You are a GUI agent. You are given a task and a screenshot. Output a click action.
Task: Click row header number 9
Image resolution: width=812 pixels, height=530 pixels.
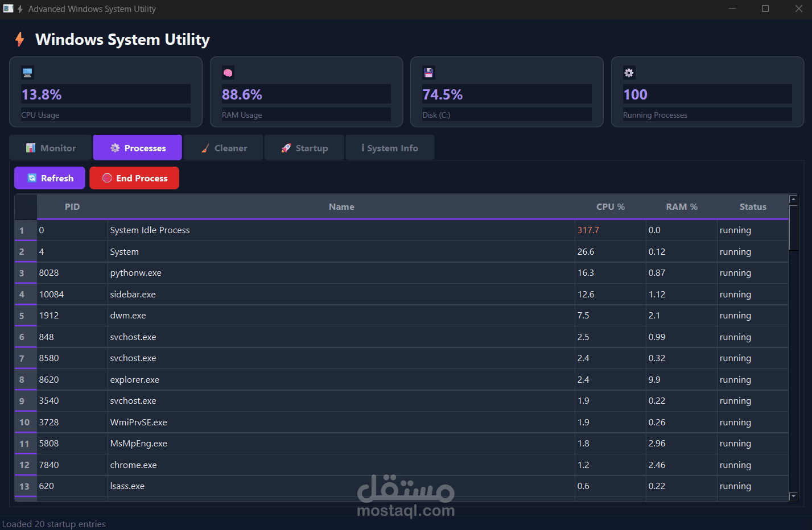pos(26,401)
